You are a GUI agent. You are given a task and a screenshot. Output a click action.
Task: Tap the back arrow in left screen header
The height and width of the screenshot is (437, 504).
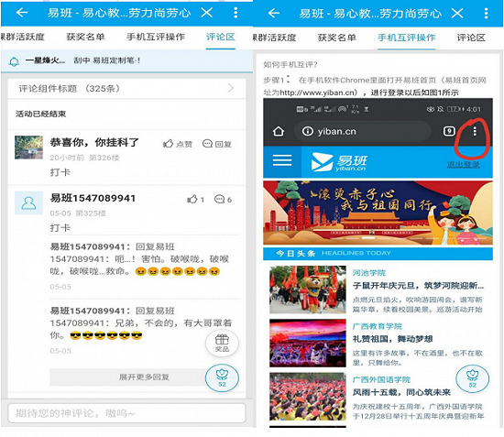pyautogui.click(x=22, y=13)
